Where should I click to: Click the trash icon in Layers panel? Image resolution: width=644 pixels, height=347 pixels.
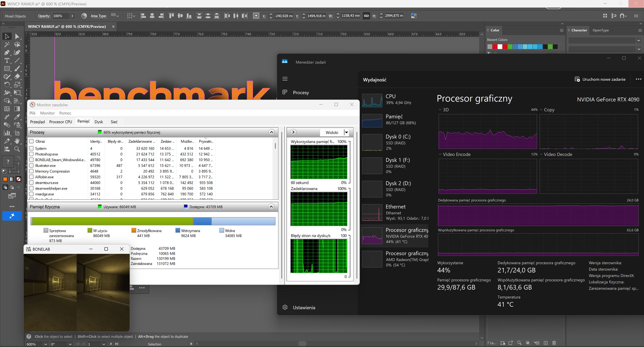point(554,343)
